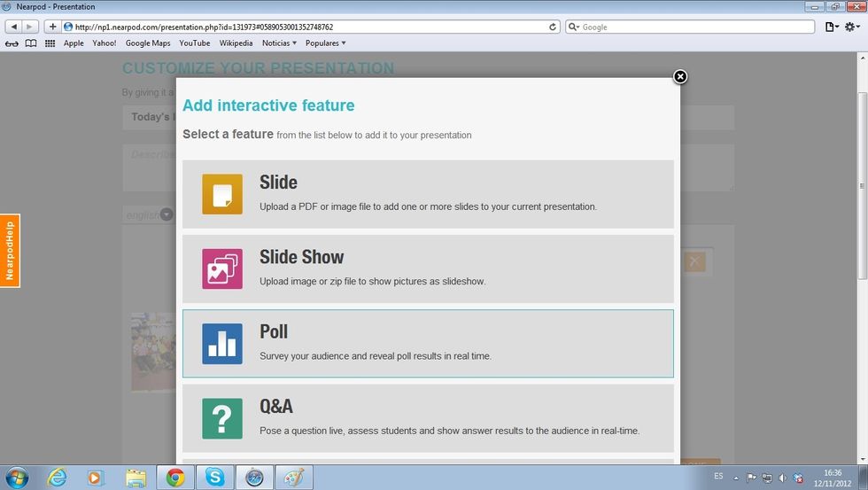Open the Apple bookmark
The height and width of the screenshot is (490, 868).
pyautogui.click(x=74, y=43)
